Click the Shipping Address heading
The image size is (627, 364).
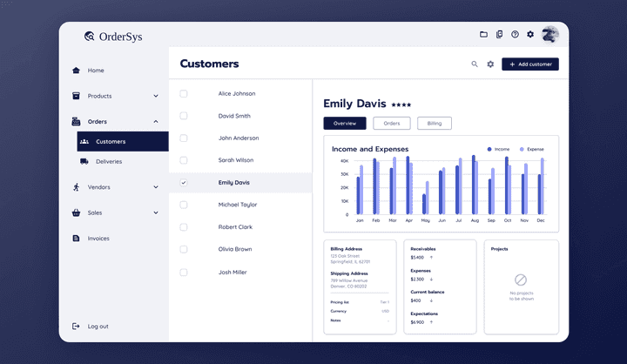(x=349, y=273)
